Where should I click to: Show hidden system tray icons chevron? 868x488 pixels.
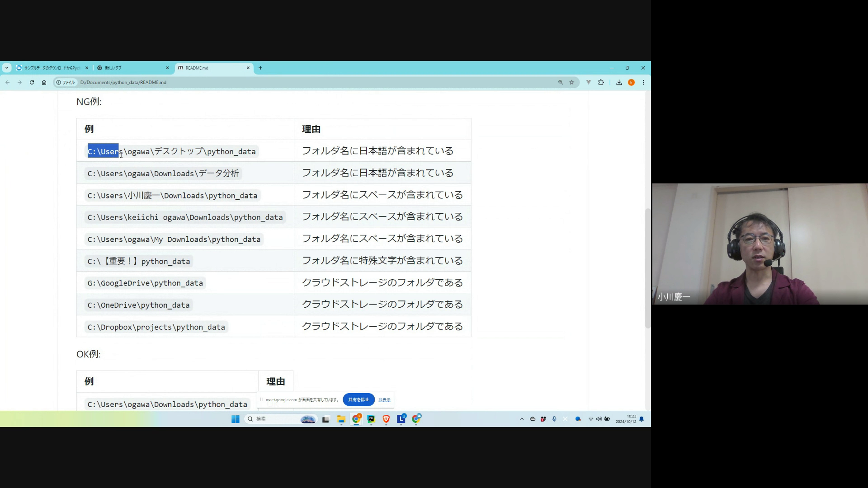(521, 419)
